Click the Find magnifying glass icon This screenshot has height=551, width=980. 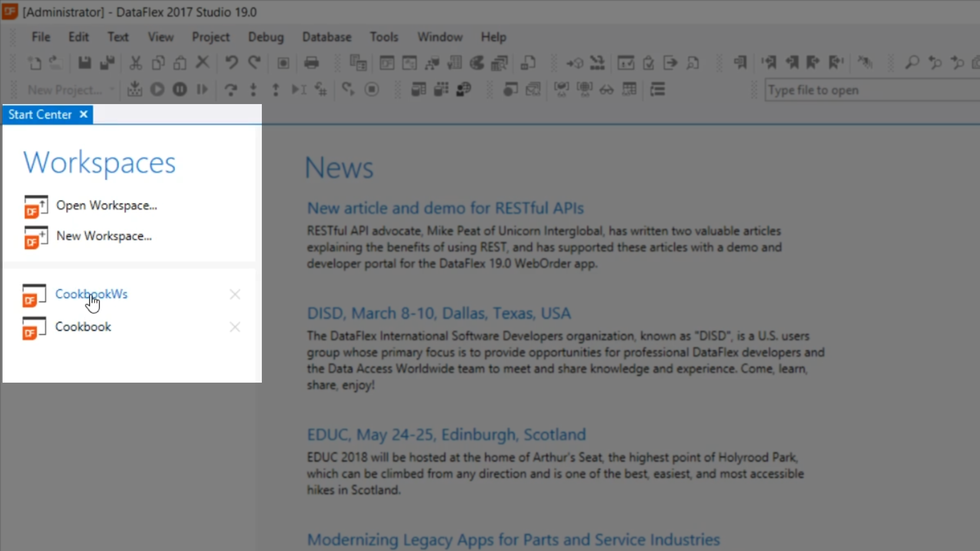(912, 63)
